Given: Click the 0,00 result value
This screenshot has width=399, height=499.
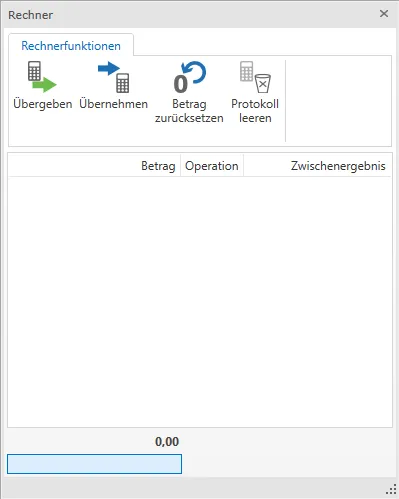Looking at the screenshot, I should point(167,442).
